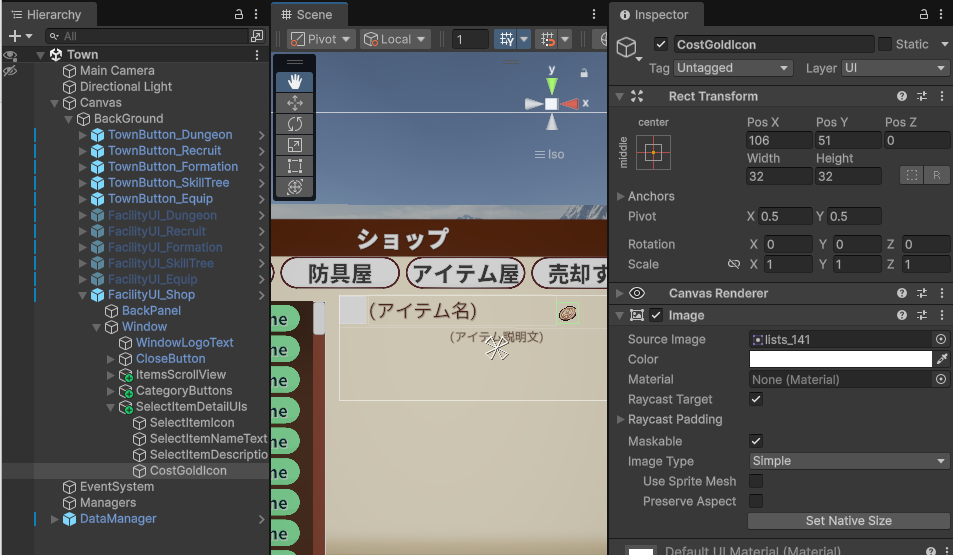Click the Set Native Size button
Screen dimensions: 953x555
(x=848, y=521)
